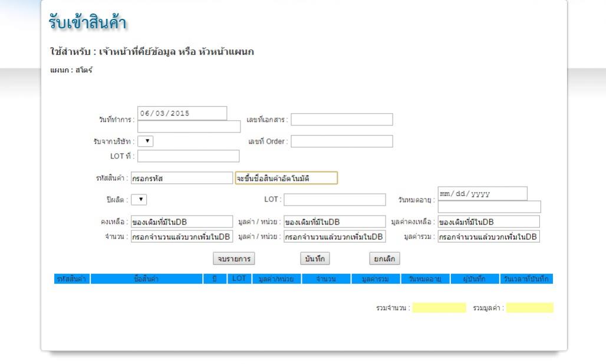The height and width of the screenshot is (364, 606).
Task: Click the auto product name field
Action: coord(286,178)
